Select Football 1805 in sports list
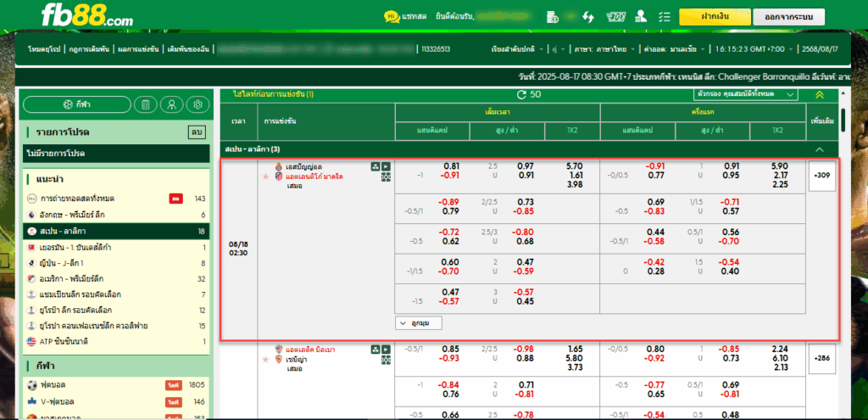This screenshot has width=868, height=420. (116, 384)
